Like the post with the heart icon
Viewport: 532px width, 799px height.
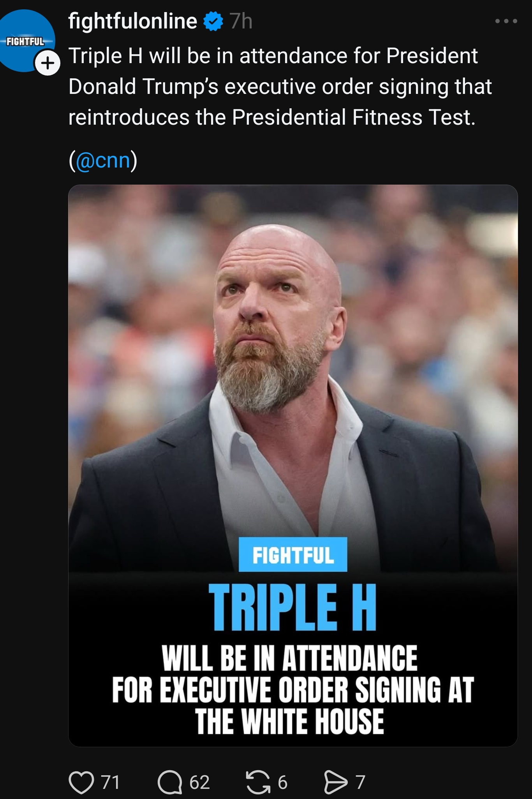point(81,782)
